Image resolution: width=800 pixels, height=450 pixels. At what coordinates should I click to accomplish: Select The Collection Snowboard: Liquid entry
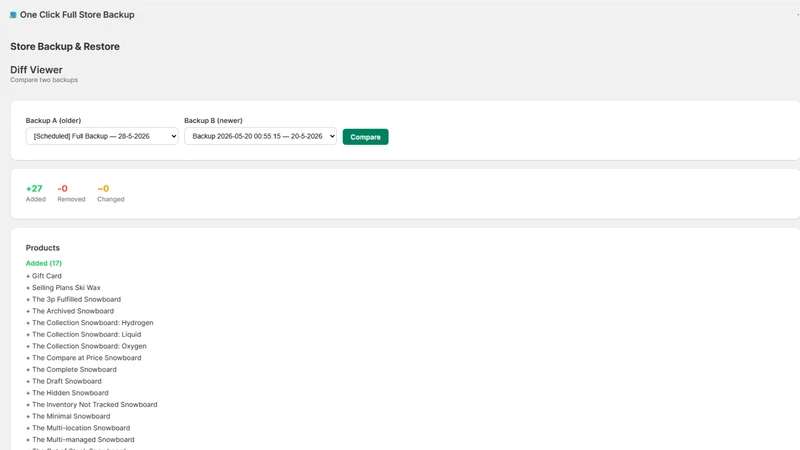84,335
